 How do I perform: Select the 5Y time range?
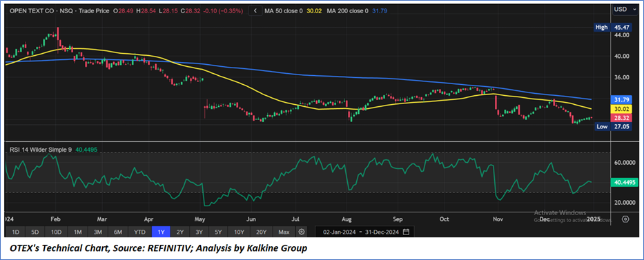218,232
